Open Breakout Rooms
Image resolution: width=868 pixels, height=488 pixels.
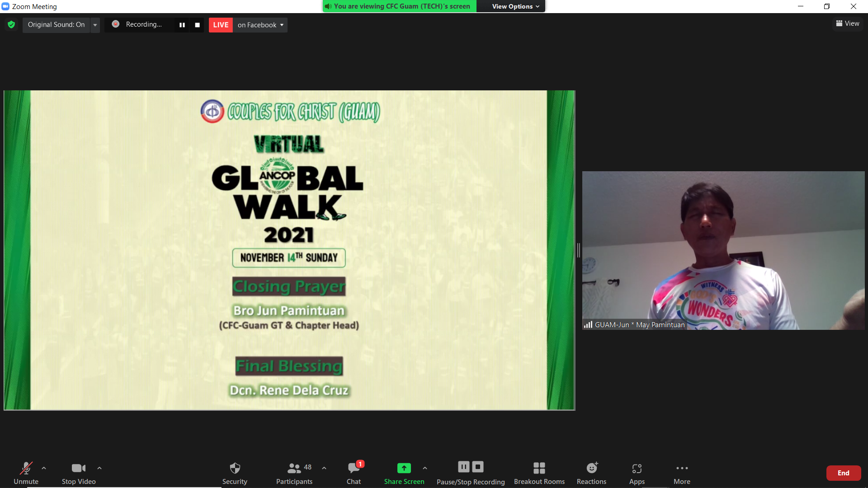(x=539, y=473)
